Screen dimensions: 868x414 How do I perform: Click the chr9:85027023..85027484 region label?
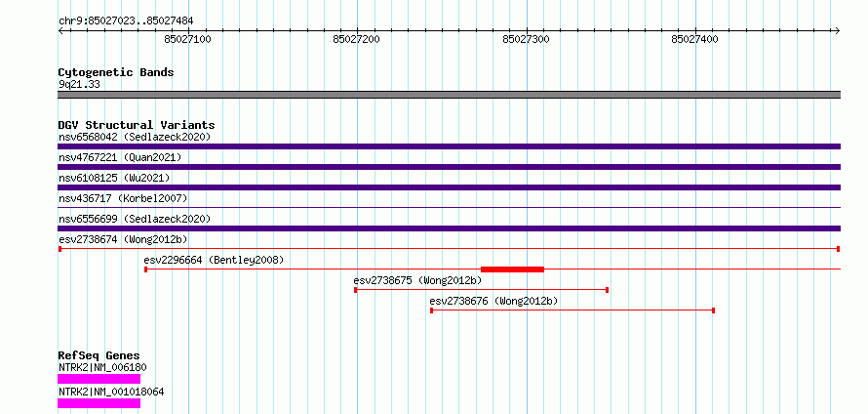tap(126, 21)
